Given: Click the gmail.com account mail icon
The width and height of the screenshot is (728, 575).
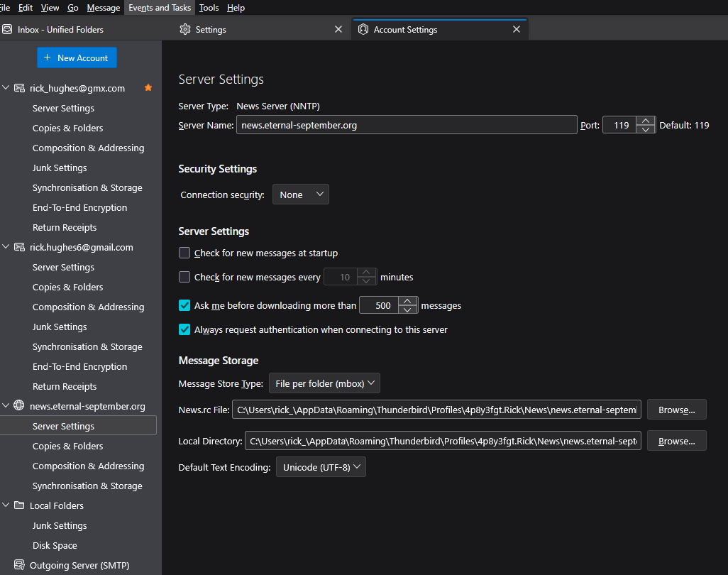Looking at the screenshot, I should coord(19,247).
